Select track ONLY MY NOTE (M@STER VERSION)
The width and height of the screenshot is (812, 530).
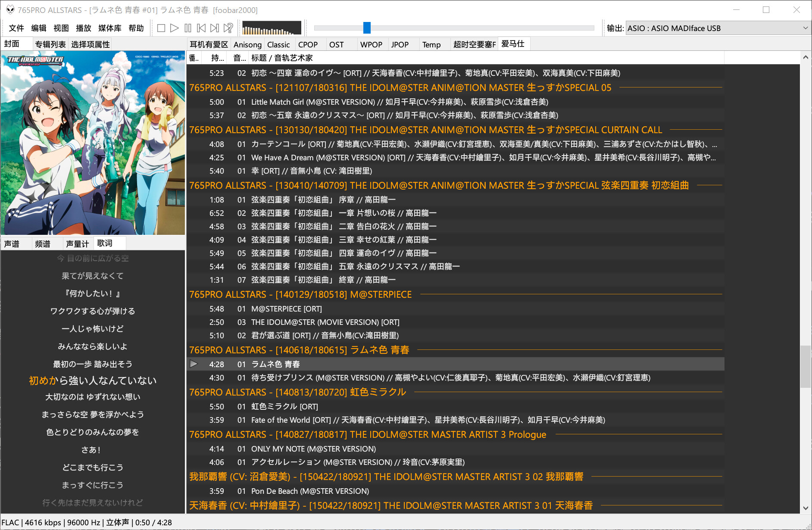click(456, 449)
